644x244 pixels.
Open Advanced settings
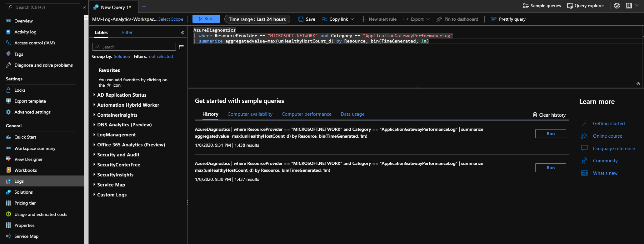[x=32, y=112]
